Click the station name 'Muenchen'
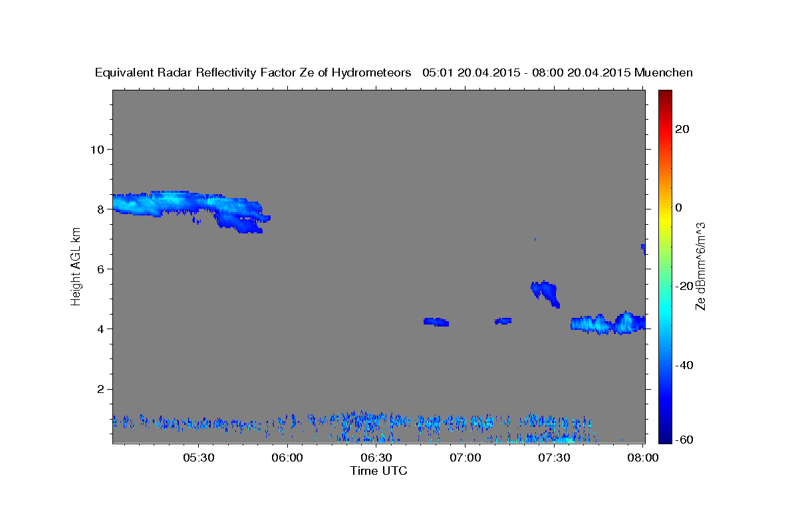Image resolution: width=798 pixels, height=532 pixels. [664, 72]
